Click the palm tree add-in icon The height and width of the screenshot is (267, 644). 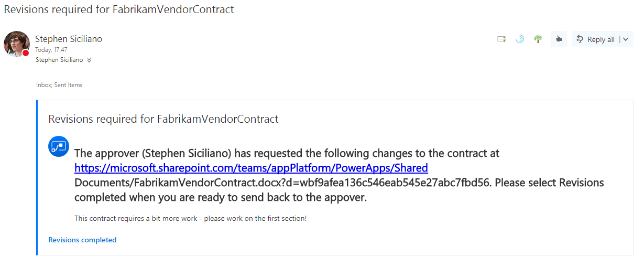[x=538, y=39]
